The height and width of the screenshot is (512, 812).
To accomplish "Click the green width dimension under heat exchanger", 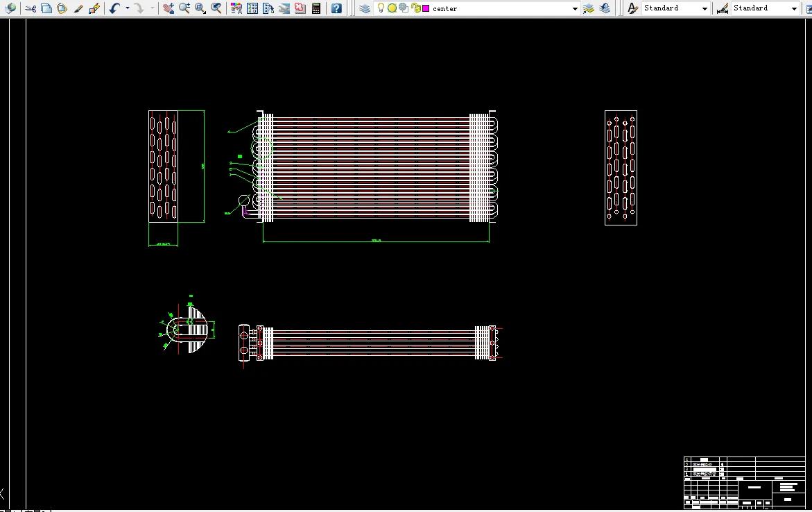I will point(376,241).
